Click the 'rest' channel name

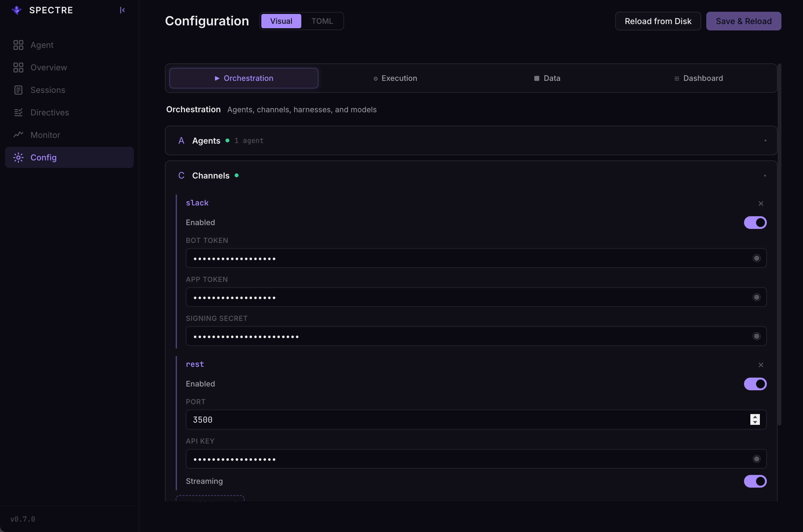(195, 364)
